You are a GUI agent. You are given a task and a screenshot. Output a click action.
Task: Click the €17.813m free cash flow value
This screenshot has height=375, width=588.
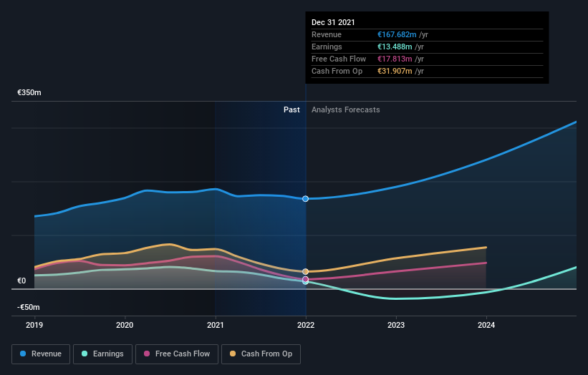coord(395,59)
